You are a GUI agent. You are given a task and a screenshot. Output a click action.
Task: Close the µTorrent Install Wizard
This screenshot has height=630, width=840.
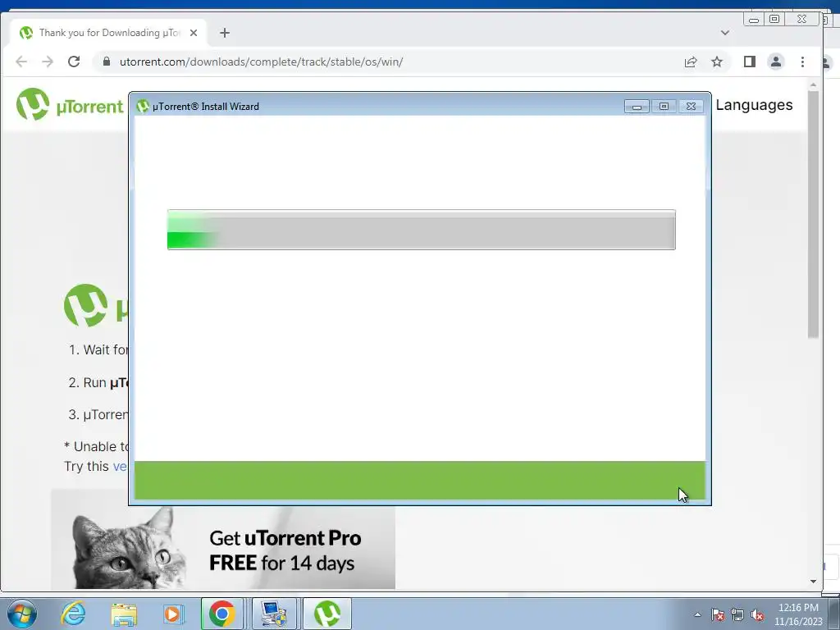click(x=691, y=106)
